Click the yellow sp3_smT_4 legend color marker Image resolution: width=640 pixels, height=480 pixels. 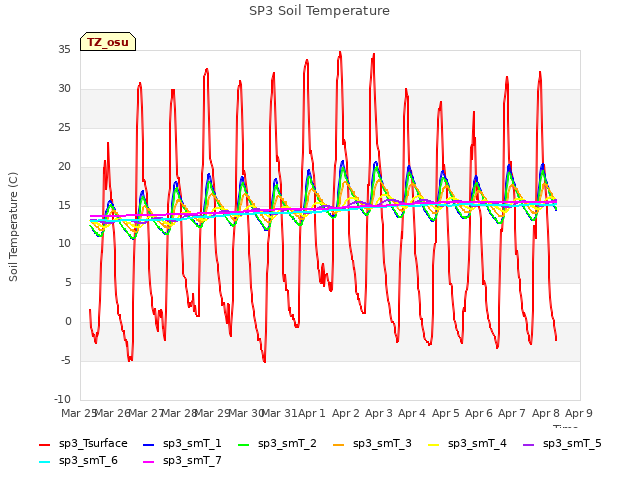[433, 444]
